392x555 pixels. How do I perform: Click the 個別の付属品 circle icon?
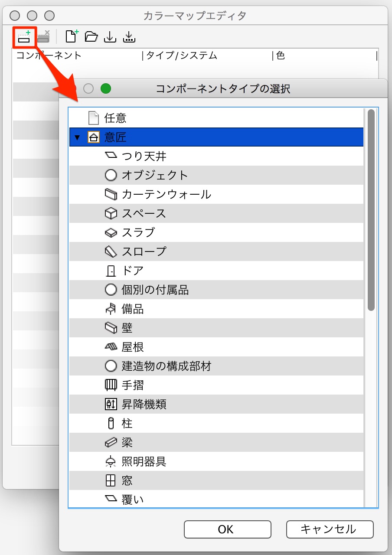click(111, 290)
